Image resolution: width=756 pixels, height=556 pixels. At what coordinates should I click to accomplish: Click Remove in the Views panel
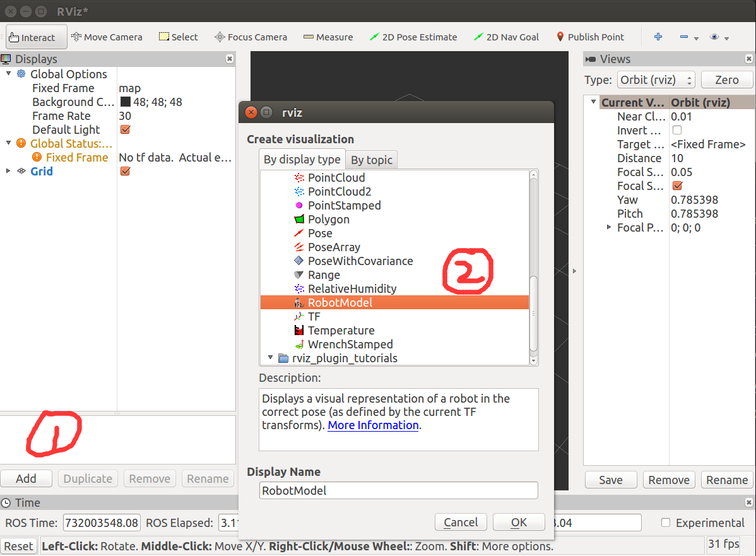tap(669, 480)
